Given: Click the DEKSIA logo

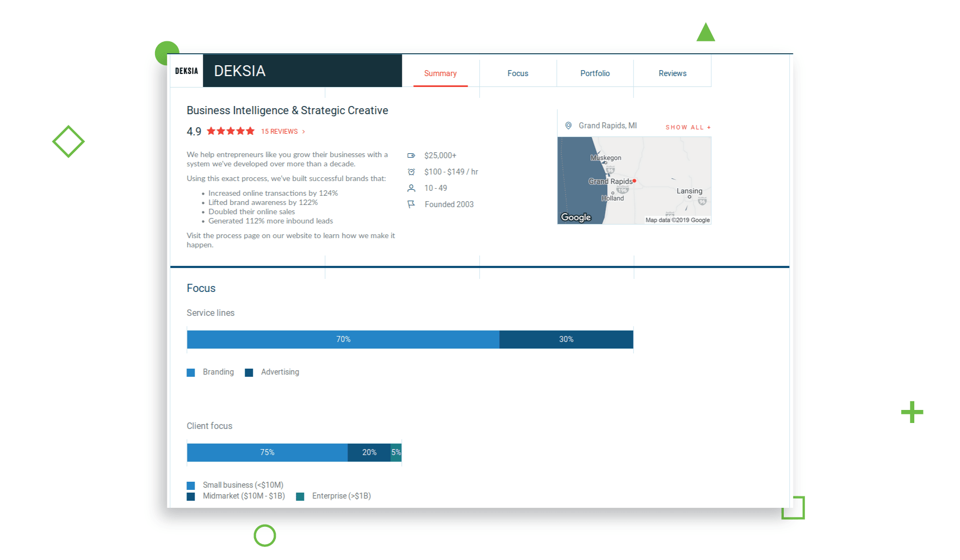Looking at the screenshot, I should pyautogui.click(x=187, y=71).
